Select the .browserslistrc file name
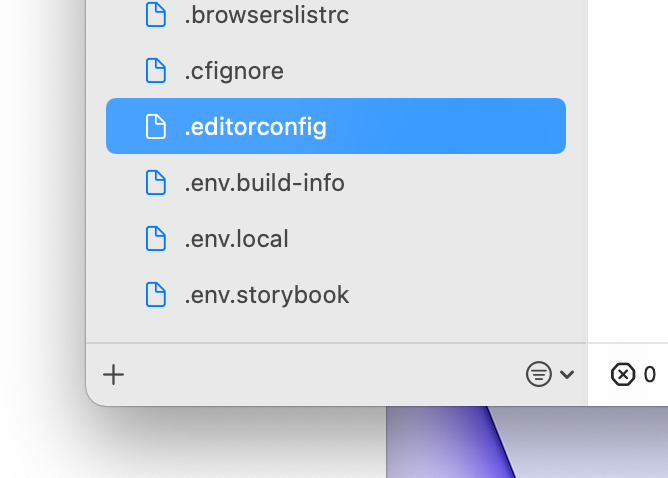Viewport: 668px width, 478px height. click(x=266, y=15)
